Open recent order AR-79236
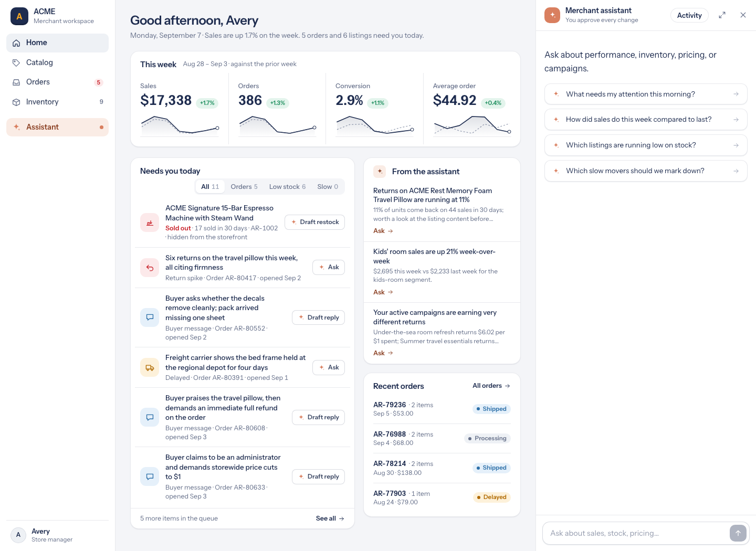Image resolution: width=756 pixels, height=551 pixels. click(442, 409)
